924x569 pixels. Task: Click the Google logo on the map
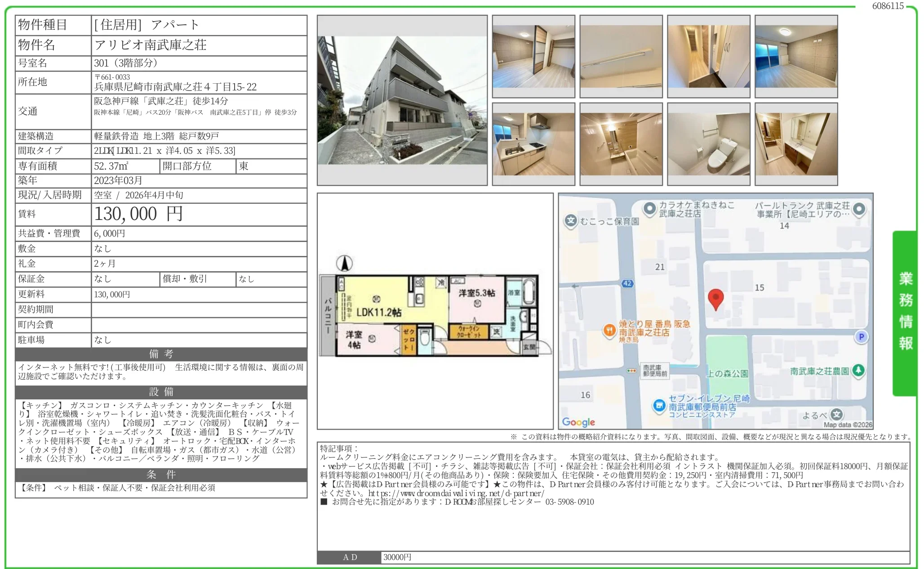coord(578,422)
